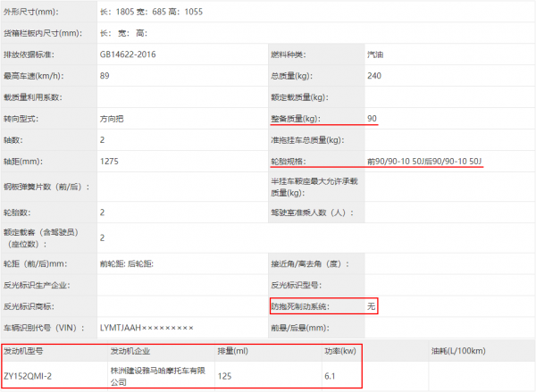The width and height of the screenshot is (536, 392).
Task: Click the 油耗(L/100km) column header
Action: pos(458,351)
